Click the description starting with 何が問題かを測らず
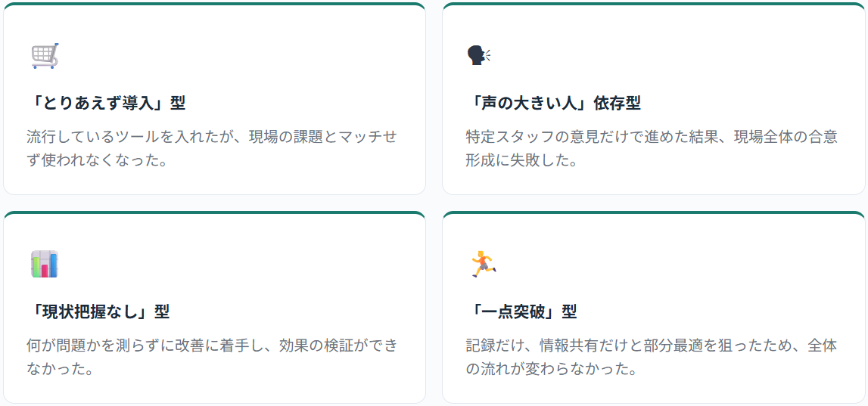 (x=211, y=357)
